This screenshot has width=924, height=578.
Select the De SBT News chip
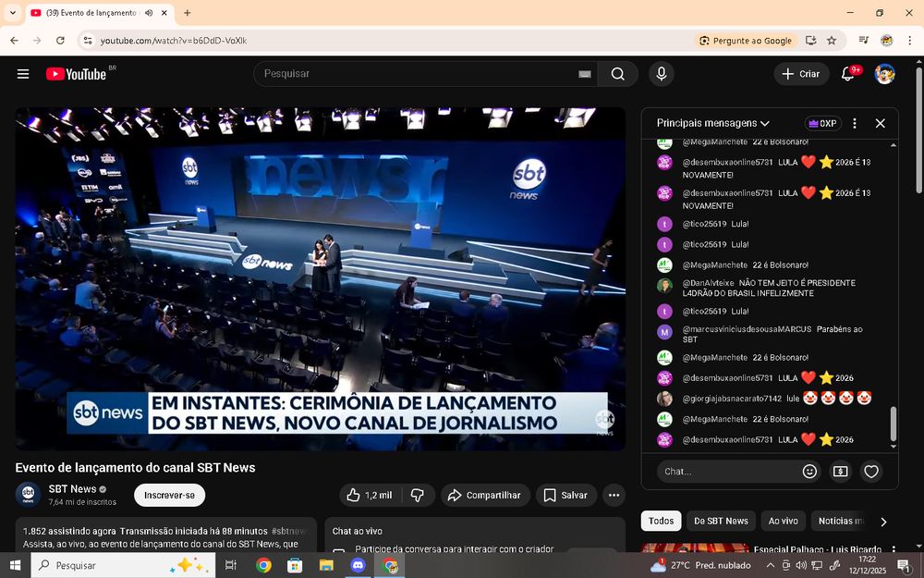pyautogui.click(x=721, y=521)
